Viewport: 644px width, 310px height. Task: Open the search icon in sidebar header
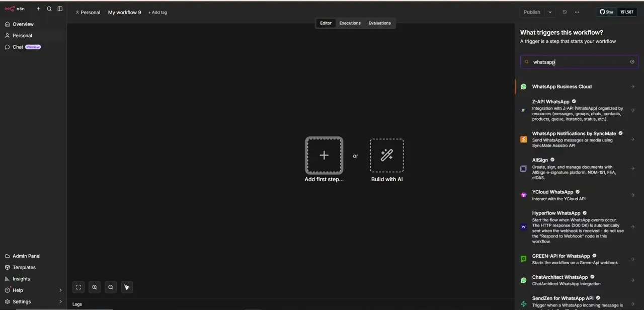(x=49, y=9)
